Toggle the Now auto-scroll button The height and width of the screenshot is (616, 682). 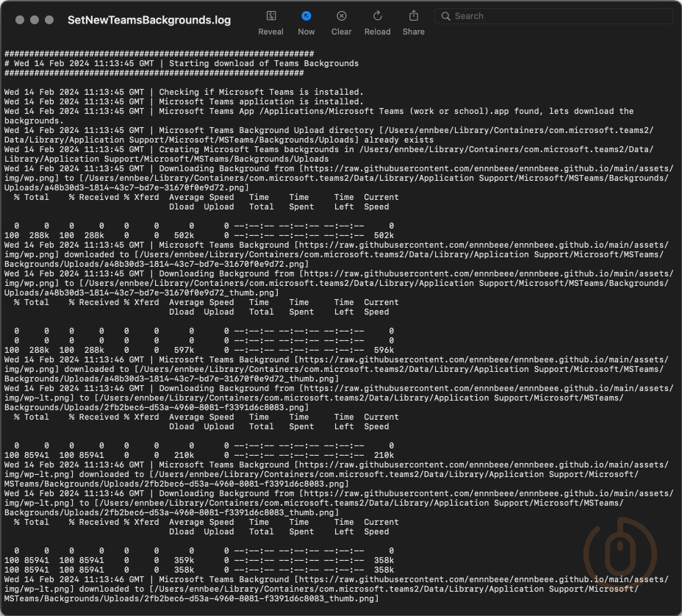(306, 16)
